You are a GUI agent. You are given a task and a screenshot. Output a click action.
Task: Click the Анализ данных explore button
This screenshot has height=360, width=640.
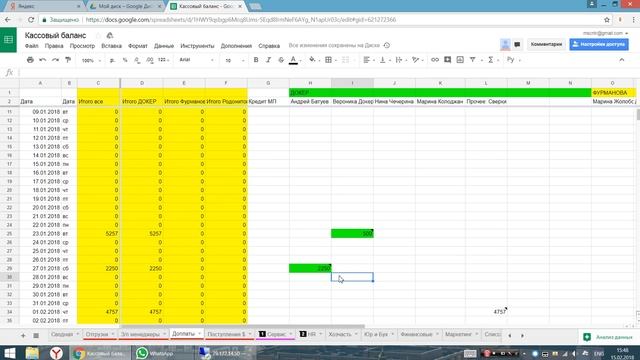608,337
